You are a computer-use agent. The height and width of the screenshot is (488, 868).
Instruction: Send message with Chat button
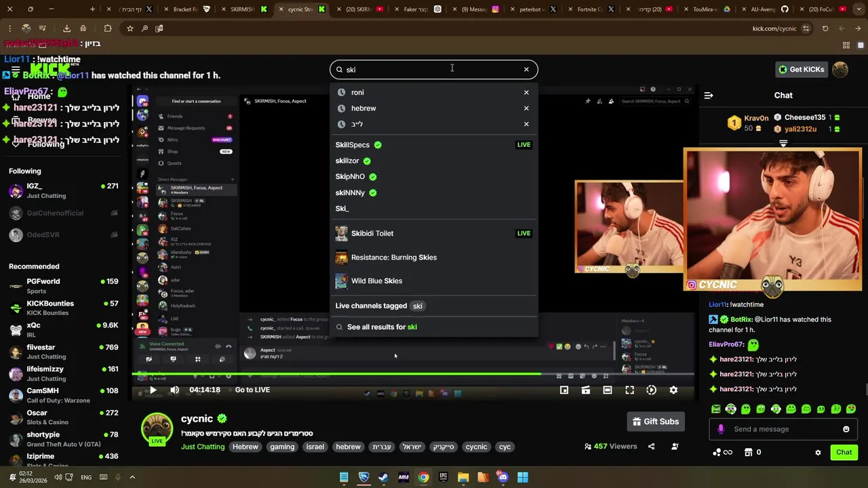(x=844, y=452)
